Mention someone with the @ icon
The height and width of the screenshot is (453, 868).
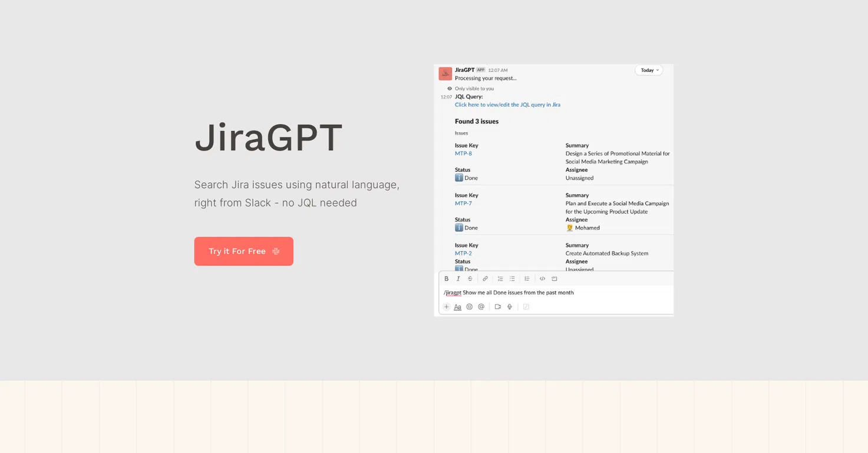(481, 307)
